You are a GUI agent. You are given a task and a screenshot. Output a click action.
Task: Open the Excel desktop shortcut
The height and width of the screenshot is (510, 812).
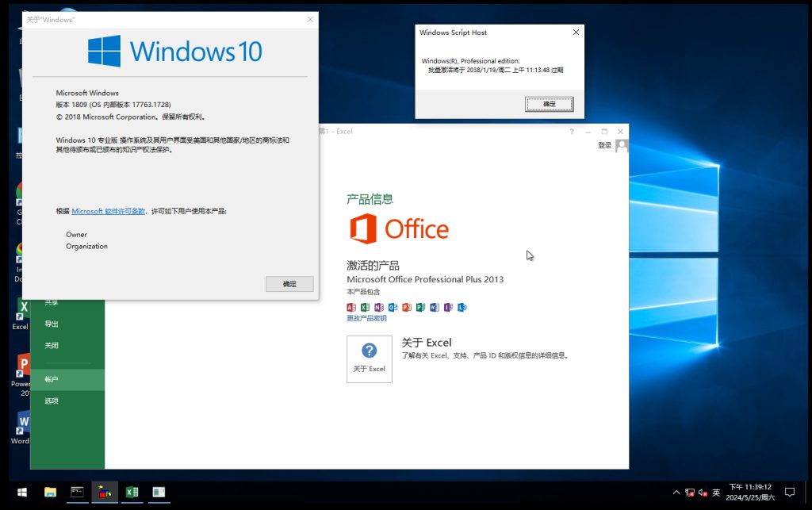(21, 309)
